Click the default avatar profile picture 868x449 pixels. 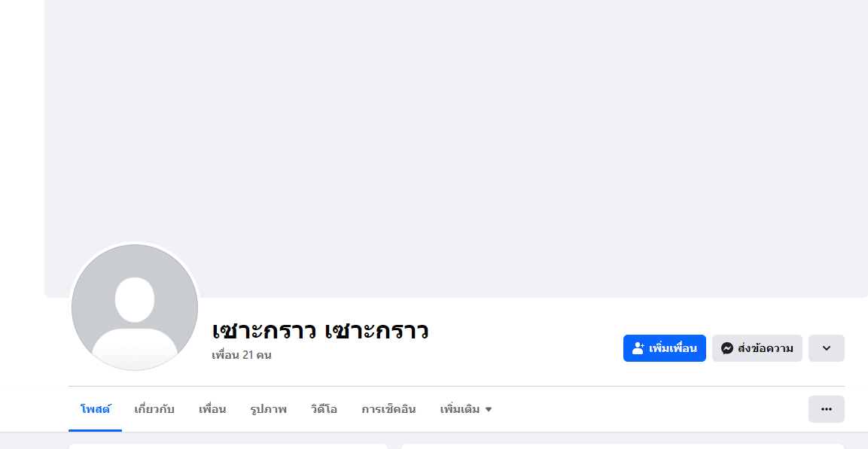tap(135, 307)
